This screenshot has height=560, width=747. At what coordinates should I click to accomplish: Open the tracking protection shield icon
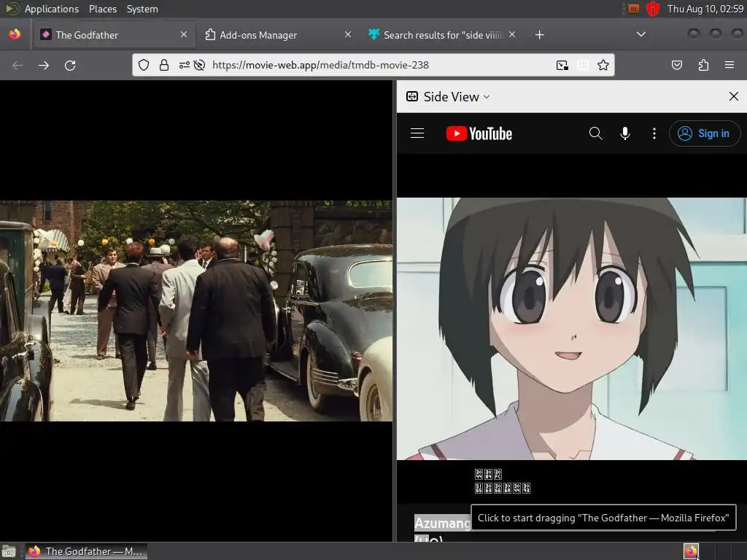(x=144, y=65)
